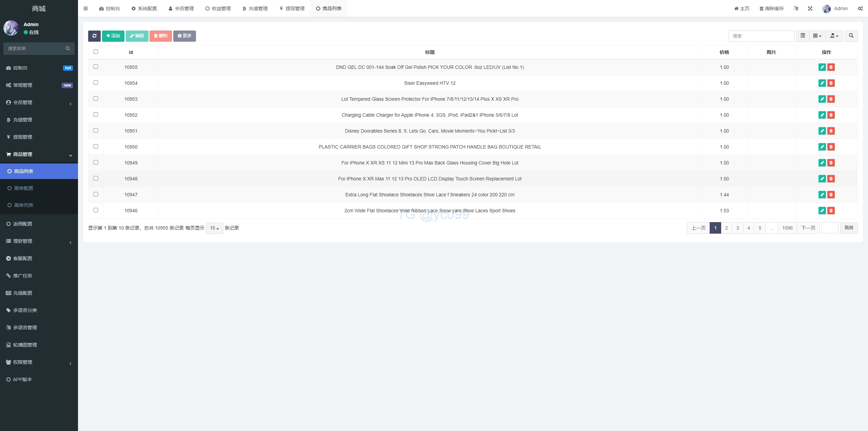Click the magnifier advanced search icon
Viewport: 868px width, 431px height.
pyautogui.click(x=851, y=36)
